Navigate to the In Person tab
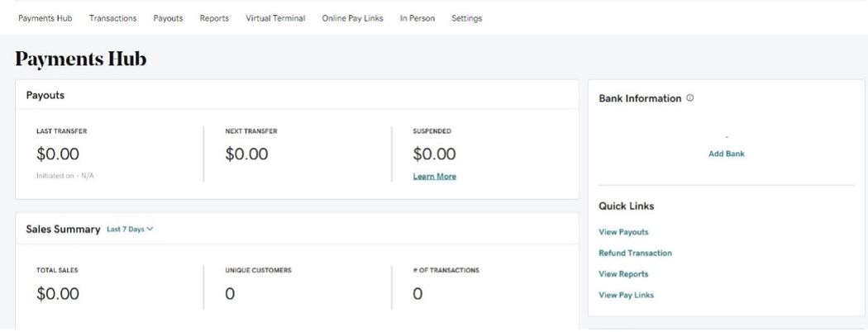 [417, 18]
